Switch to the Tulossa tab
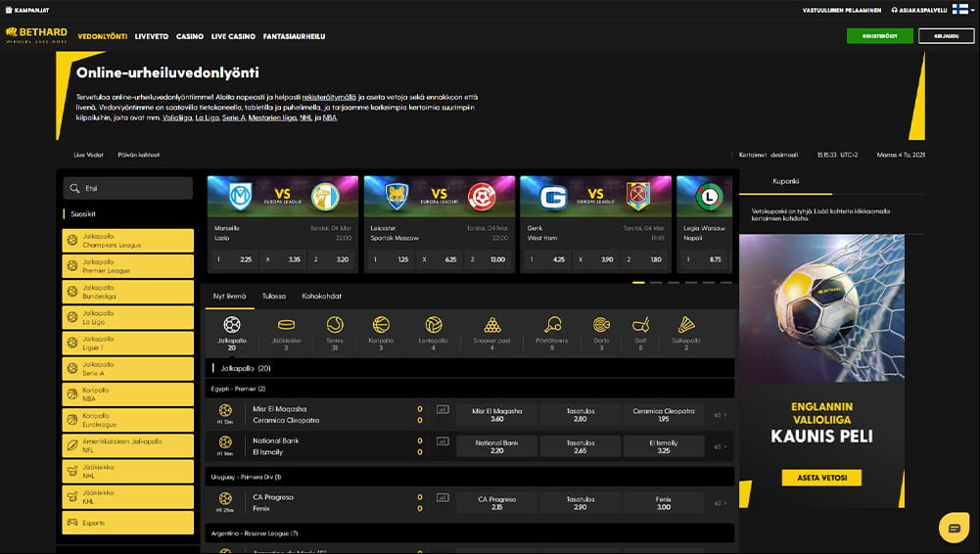This screenshot has width=980, height=554. tap(274, 296)
